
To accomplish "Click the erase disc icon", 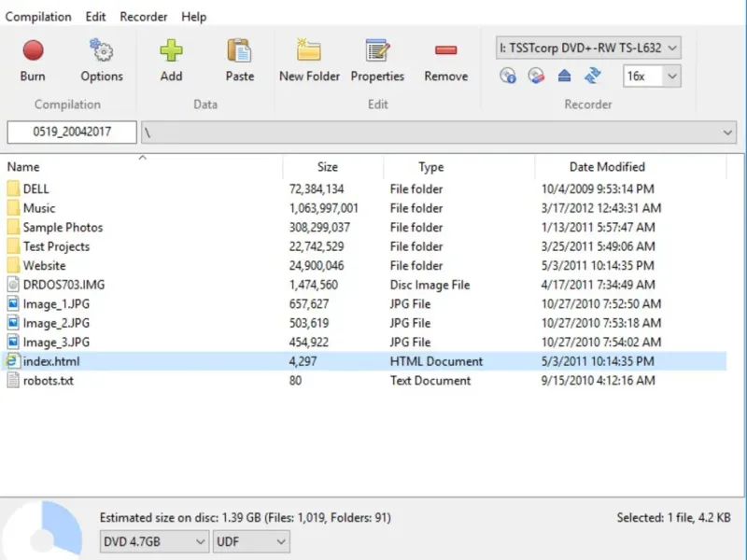I will tap(536, 76).
